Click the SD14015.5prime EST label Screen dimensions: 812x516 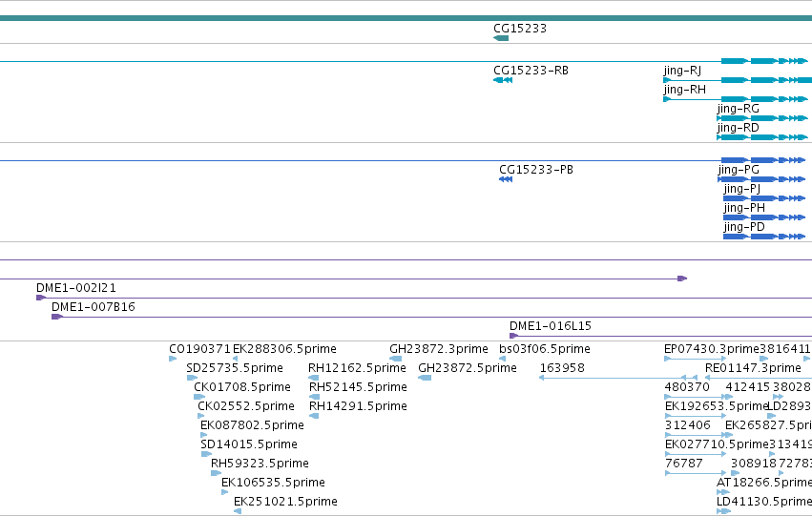click(249, 445)
